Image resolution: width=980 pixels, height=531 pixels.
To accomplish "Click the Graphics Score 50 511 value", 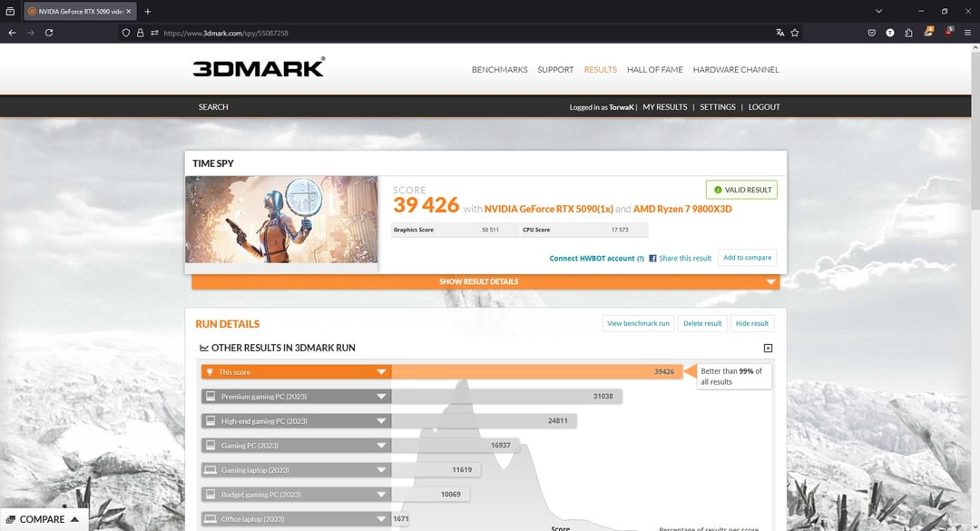I will click(x=490, y=231).
